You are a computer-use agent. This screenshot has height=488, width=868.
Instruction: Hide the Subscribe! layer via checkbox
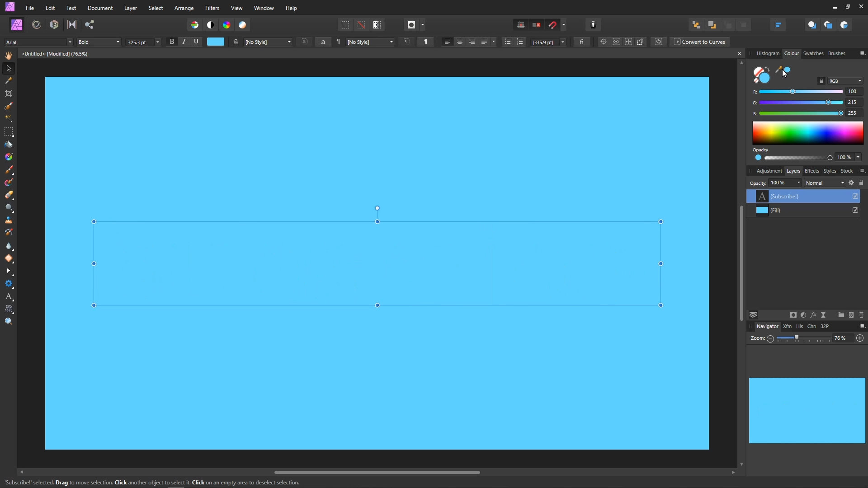[855, 196]
